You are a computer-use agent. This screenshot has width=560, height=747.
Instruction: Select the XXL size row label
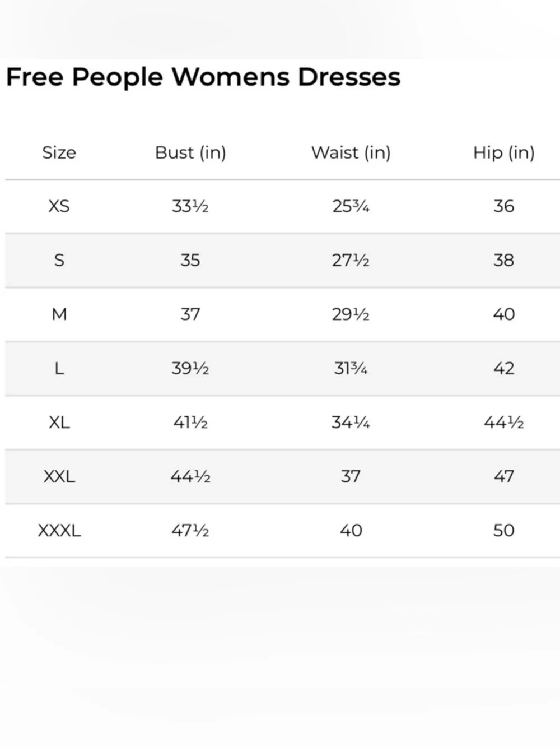click(x=59, y=476)
